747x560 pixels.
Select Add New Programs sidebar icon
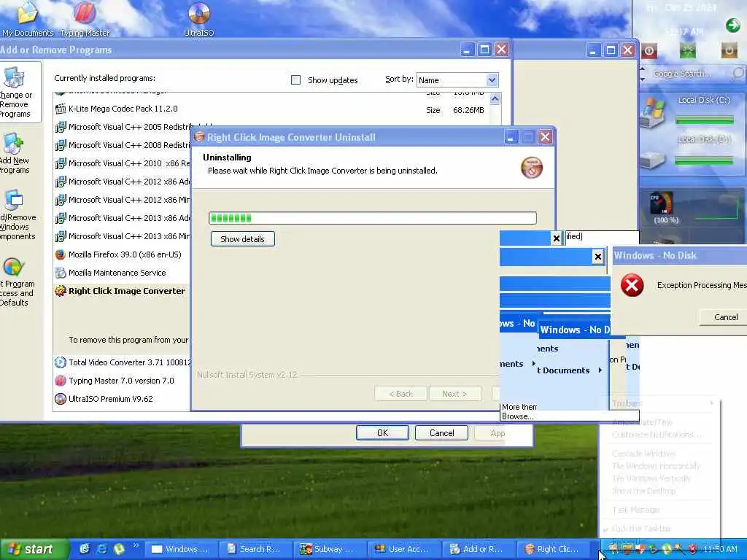point(13,144)
